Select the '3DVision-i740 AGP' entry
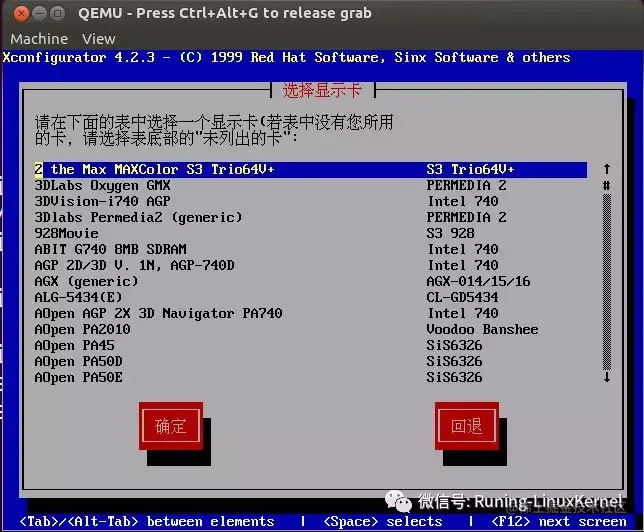644x532 pixels. pos(102,201)
